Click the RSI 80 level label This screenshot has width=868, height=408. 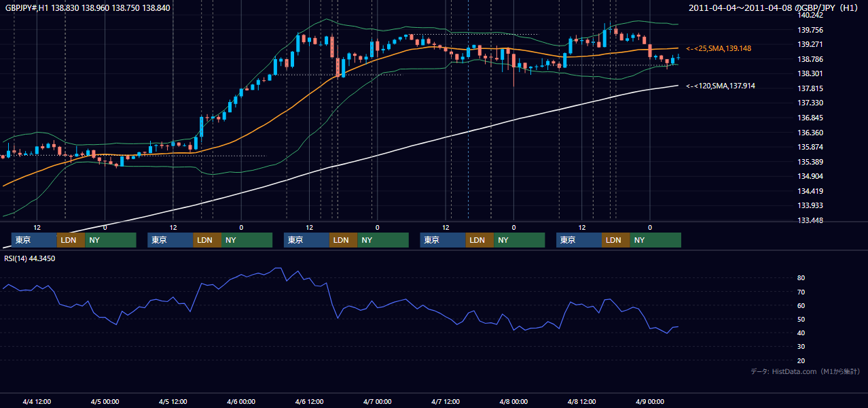click(x=801, y=278)
